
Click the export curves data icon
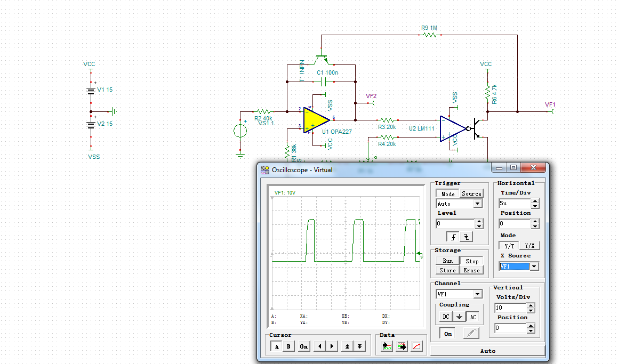point(402,346)
